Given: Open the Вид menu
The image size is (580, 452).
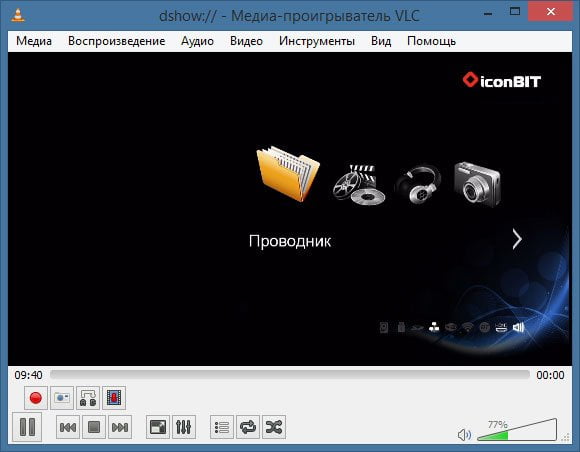Looking at the screenshot, I should [x=381, y=41].
